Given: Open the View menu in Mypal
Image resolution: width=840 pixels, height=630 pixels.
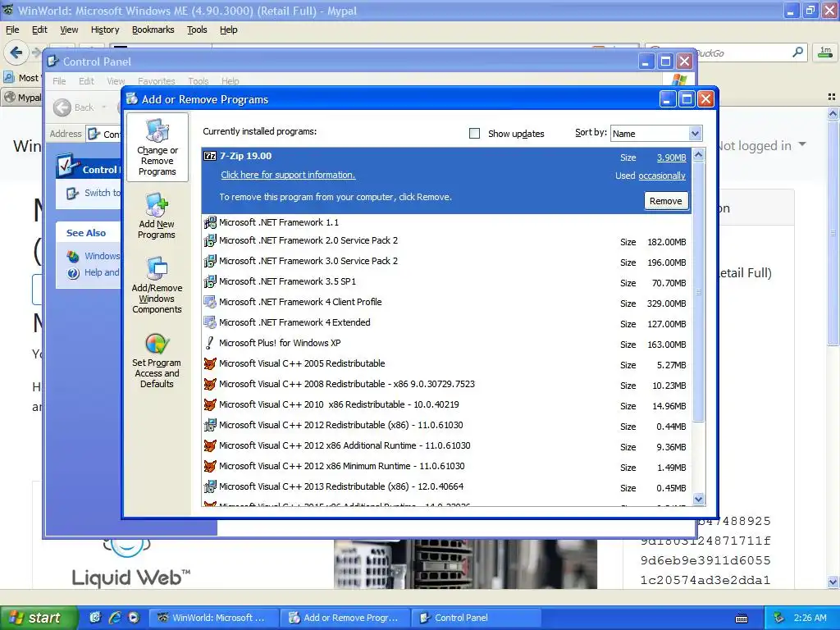Looking at the screenshot, I should coord(69,30).
